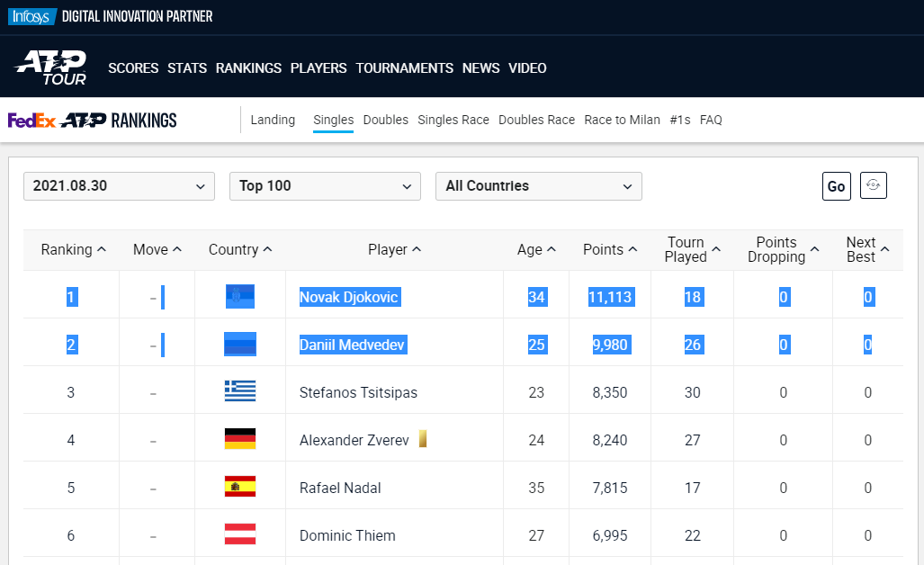Screen dimensions: 924x565
Task: Open the VIDEO menu
Action: pos(527,68)
